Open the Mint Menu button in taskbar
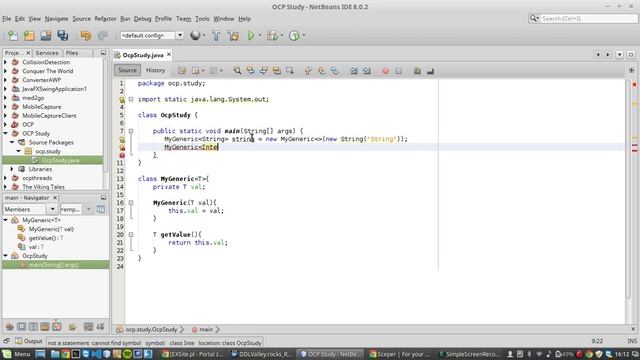 click(16, 354)
